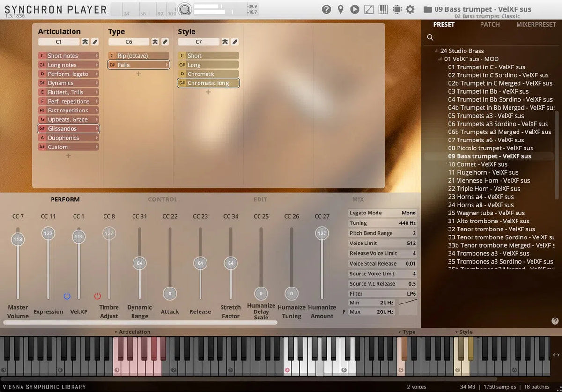Open the help icon in the toolbar
562x392 pixels.
click(326, 9)
